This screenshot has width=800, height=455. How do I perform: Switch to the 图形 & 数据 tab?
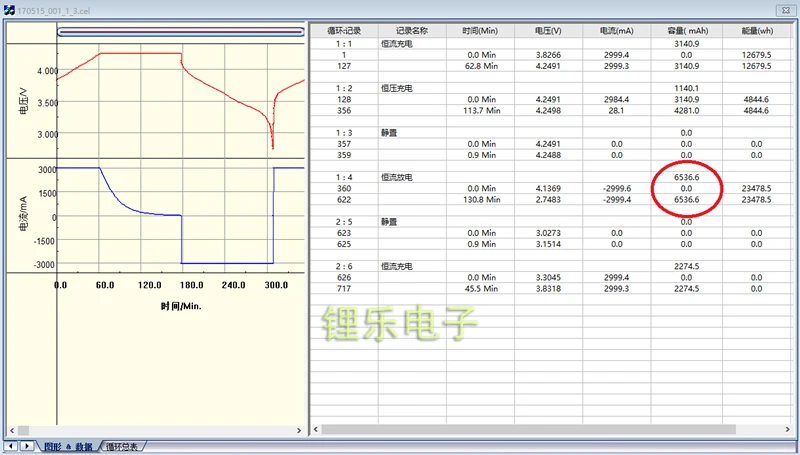click(68, 447)
